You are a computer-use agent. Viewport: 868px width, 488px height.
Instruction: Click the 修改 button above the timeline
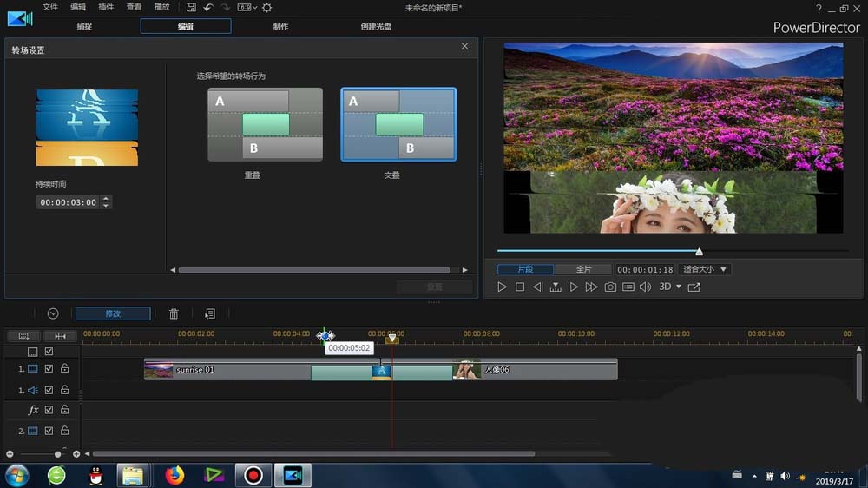[x=113, y=313]
